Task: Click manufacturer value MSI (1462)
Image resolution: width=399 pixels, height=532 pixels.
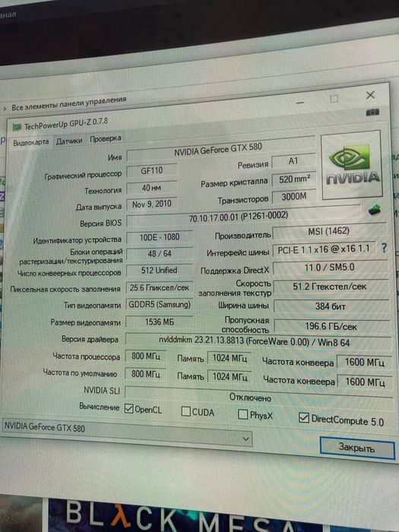Action: coord(329,233)
